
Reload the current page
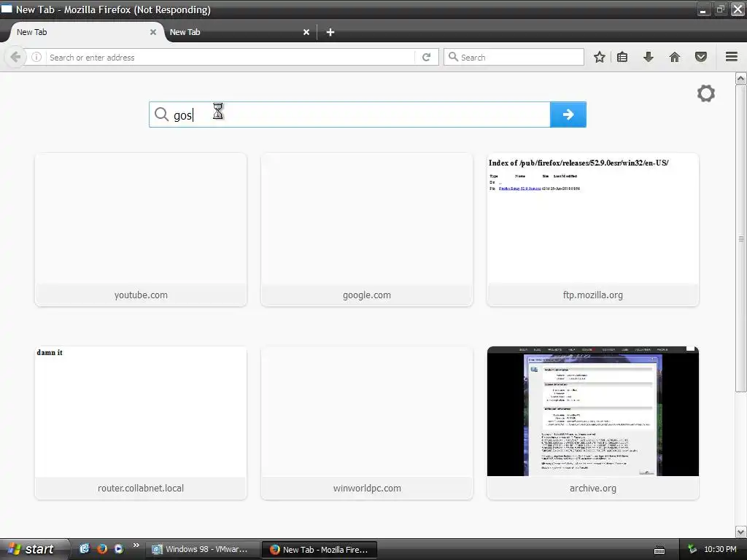(426, 57)
